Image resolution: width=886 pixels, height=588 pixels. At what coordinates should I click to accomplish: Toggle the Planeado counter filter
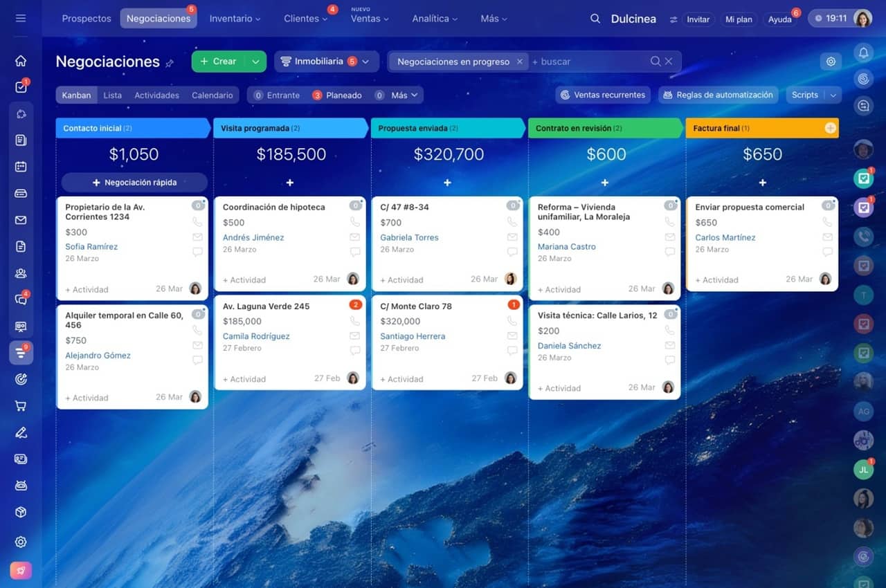coord(337,95)
